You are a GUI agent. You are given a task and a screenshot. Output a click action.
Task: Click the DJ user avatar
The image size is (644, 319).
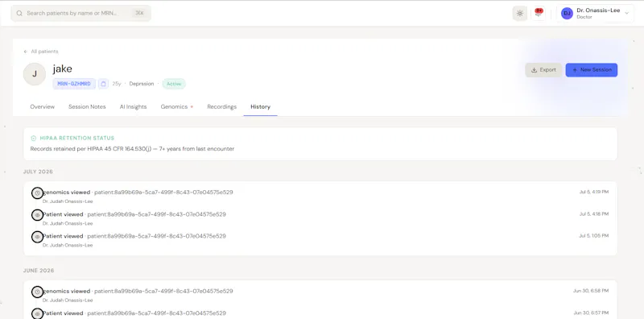pyautogui.click(x=567, y=13)
